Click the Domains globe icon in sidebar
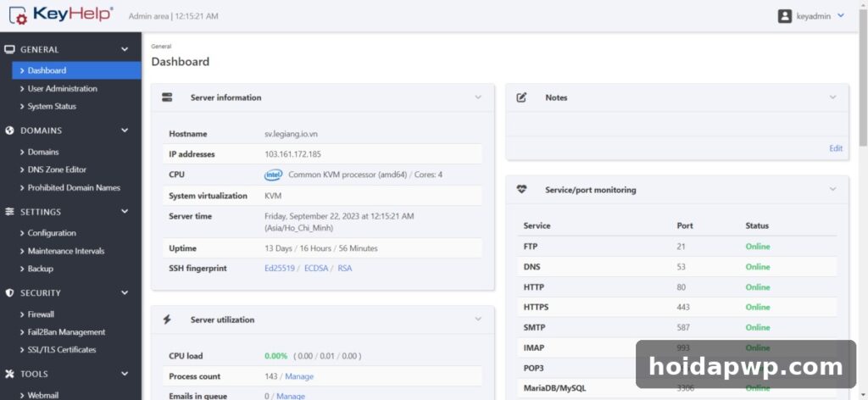The width and height of the screenshot is (868, 400). point(9,131)
